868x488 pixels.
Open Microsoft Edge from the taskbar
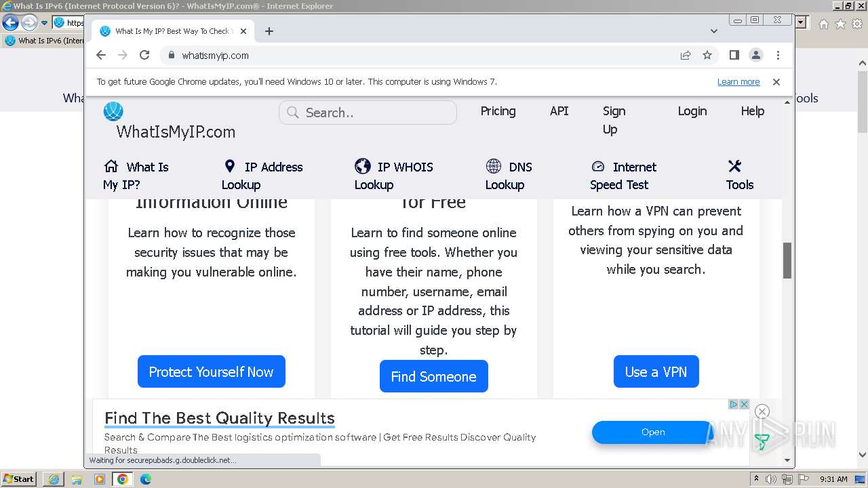(146, 479)
